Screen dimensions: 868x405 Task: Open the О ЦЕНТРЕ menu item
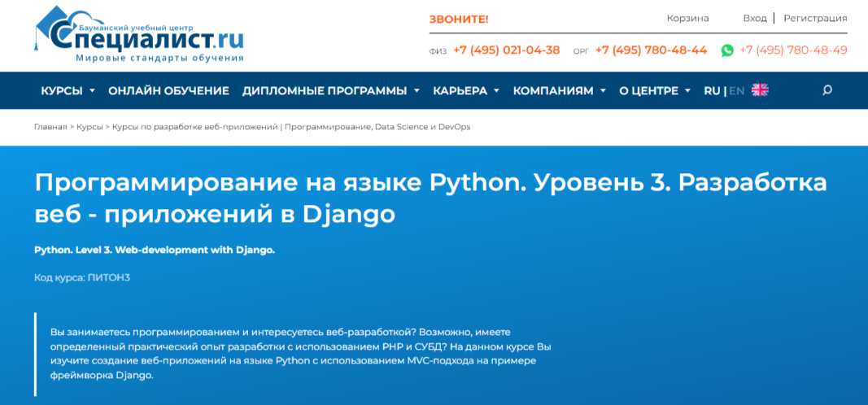coord(649,91)
